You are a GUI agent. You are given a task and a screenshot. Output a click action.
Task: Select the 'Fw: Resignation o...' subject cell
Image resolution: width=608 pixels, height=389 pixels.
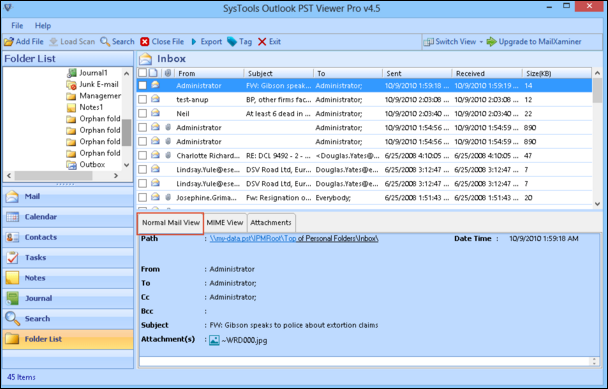click(278, 198)
